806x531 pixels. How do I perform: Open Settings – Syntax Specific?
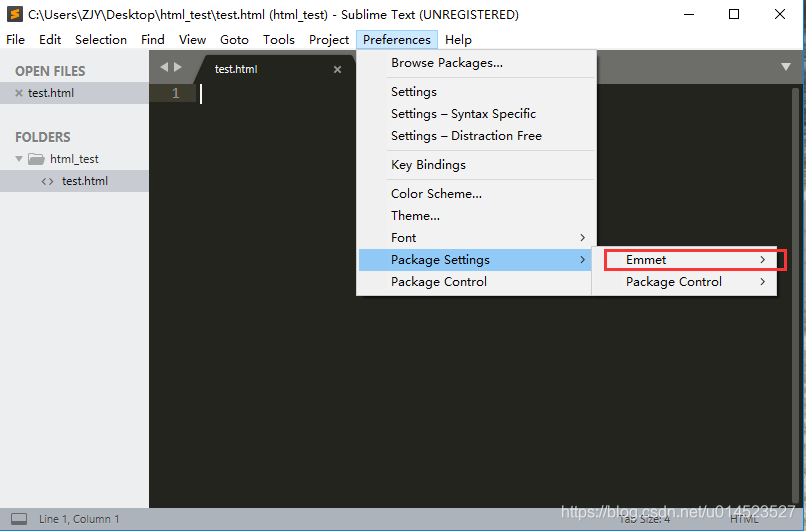pos(476,114)
